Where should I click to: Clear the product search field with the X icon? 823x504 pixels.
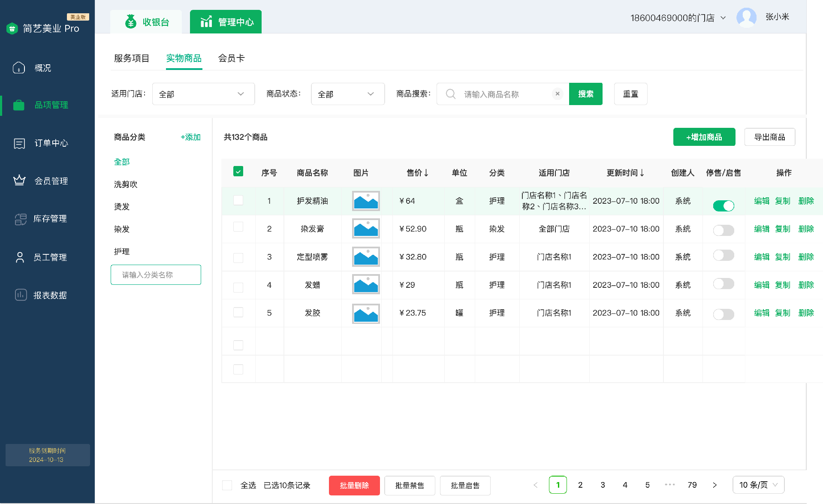557,94
